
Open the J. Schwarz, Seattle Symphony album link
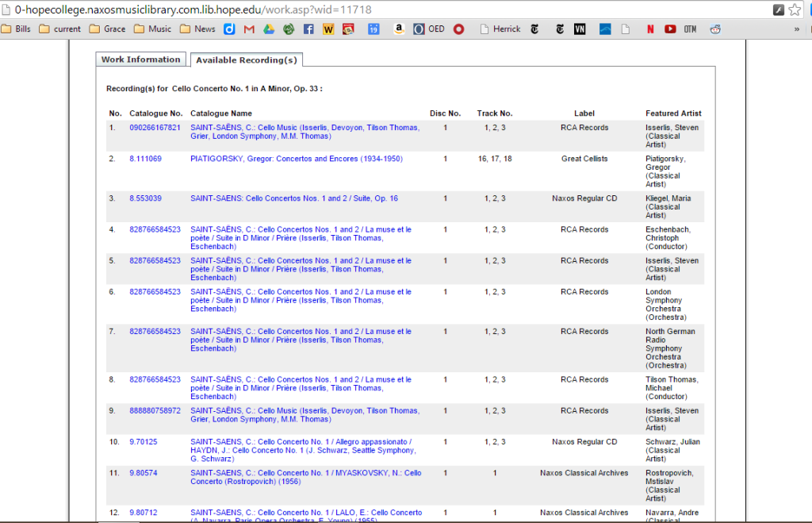pyautogui.click(x=303, y=450)
